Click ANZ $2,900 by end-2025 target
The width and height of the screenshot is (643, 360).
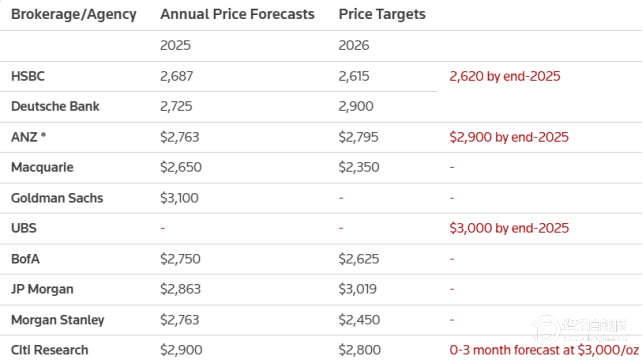(509, 137)
